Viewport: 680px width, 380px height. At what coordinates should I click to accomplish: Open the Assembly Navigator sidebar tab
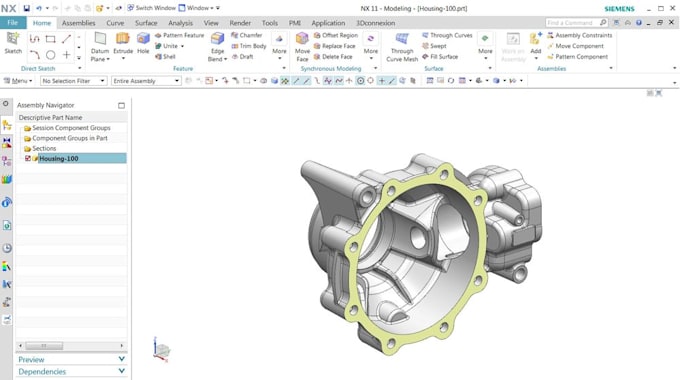coord(7,125)
